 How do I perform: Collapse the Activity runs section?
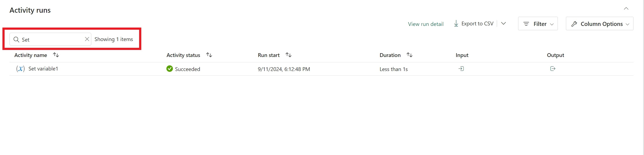(x=626, y=9)
